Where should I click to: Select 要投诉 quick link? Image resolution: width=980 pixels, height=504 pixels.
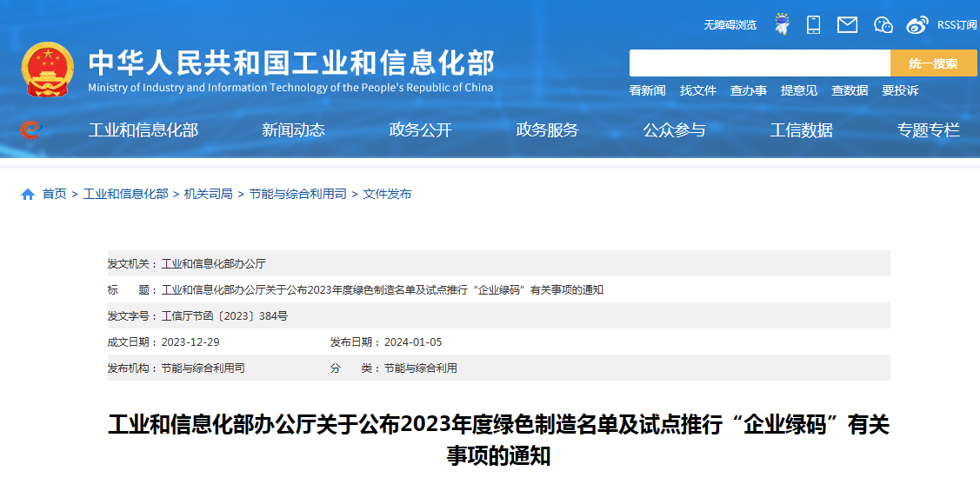point(900,90)
